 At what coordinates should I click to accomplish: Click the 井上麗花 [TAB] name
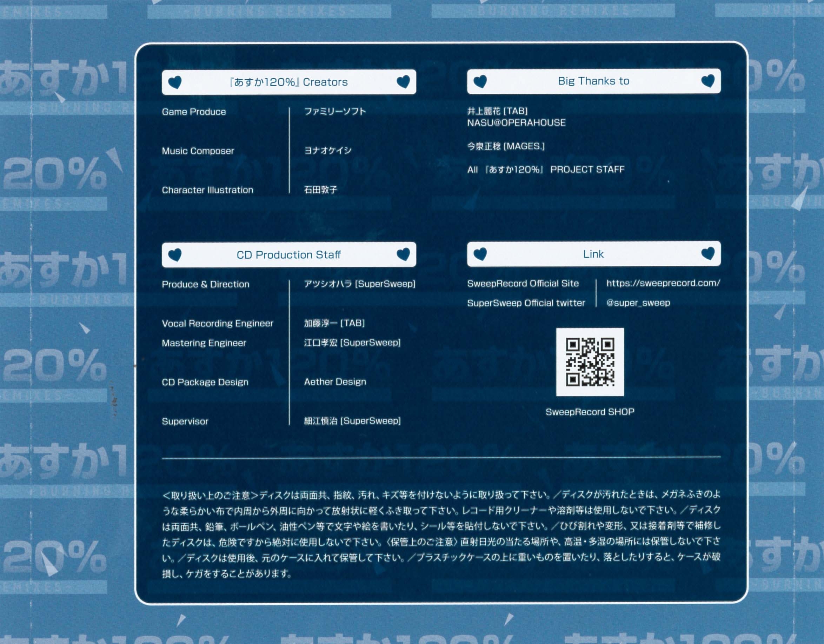[x=497, y=111]
